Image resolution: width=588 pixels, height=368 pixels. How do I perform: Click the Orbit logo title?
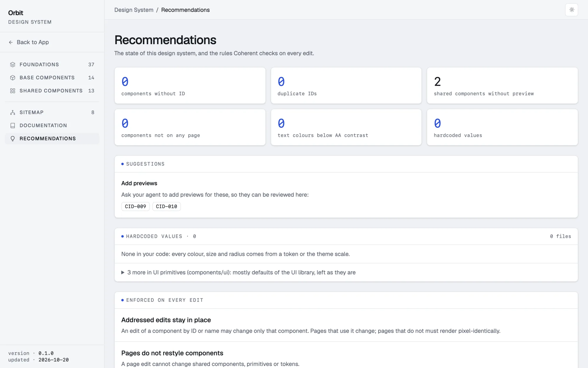click(x=16, y=13)
